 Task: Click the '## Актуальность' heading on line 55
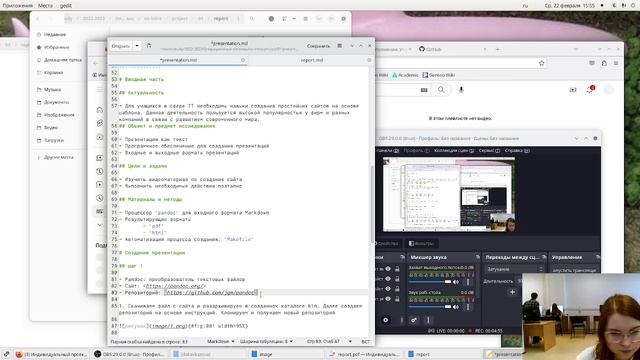pyautogui.click(x=141, y=93)
